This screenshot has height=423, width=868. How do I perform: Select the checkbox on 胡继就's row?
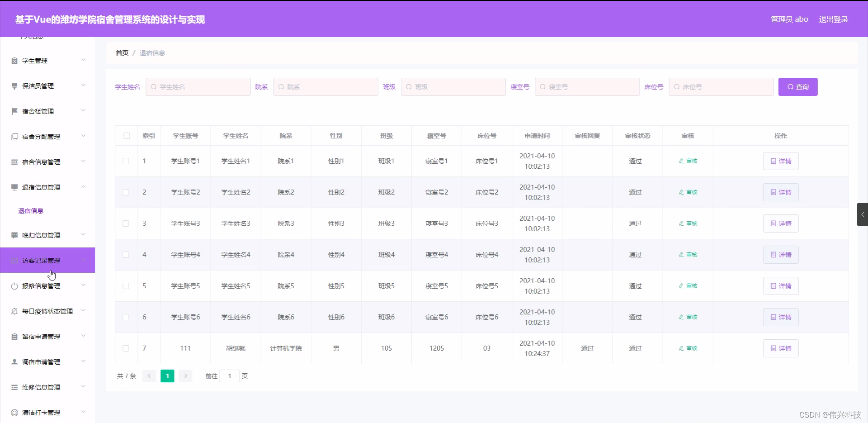point(125,348)
